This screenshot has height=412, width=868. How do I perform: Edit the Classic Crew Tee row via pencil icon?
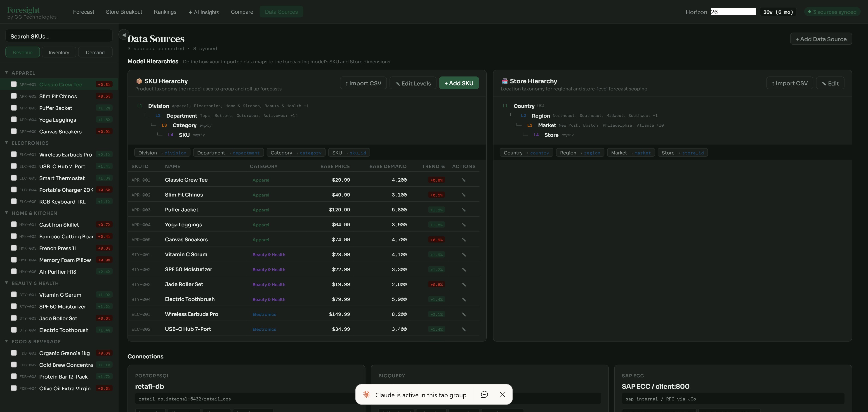[464, 180]
